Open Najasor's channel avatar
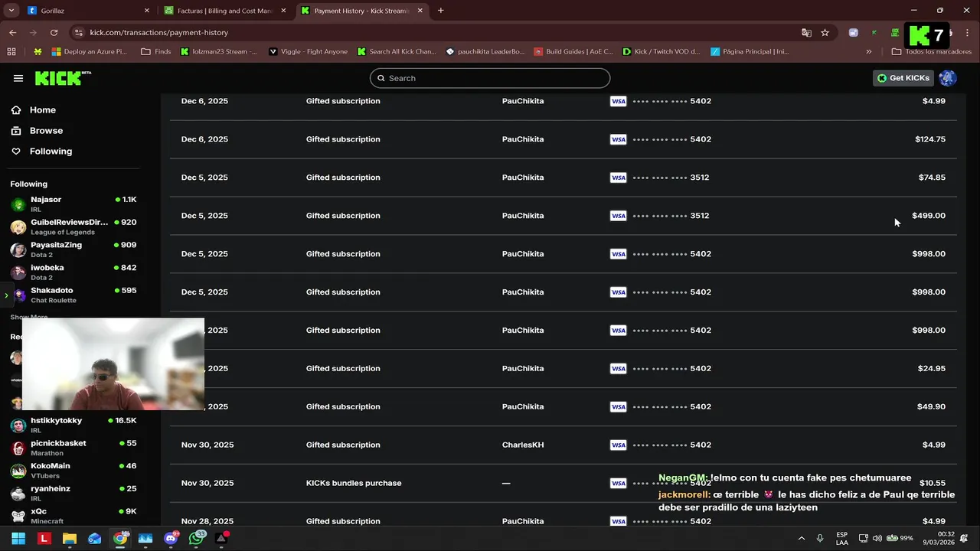The width and height of the screenshot is (980, 551). (x=18, y=204)
